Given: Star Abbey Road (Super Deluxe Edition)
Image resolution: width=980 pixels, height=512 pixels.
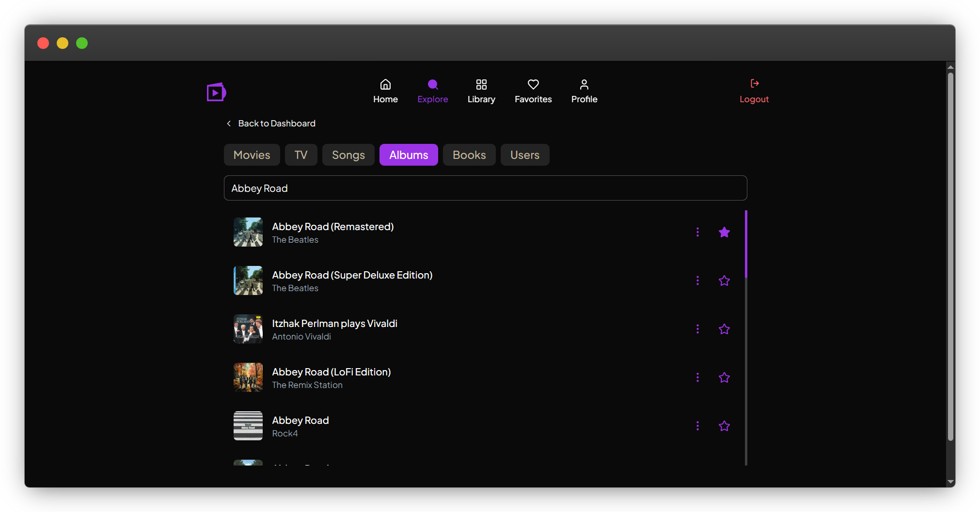Looking at the screenshot, I should pos(724,280).
